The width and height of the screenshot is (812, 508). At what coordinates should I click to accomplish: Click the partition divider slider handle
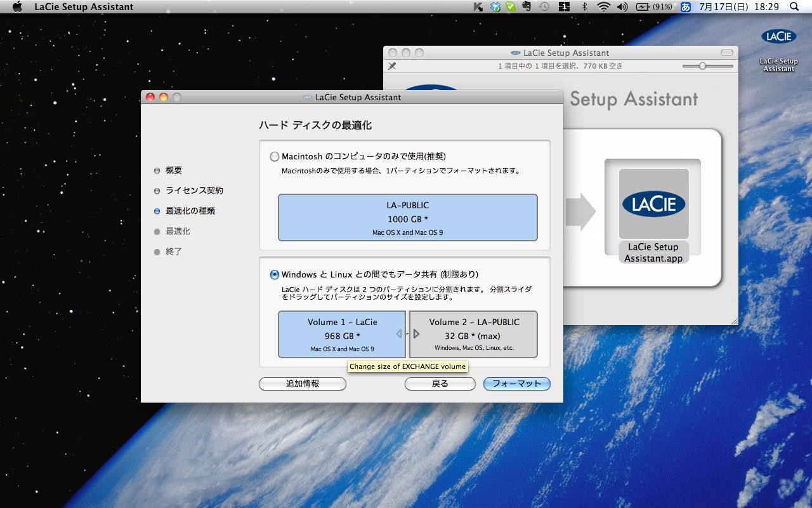coord(408,334)
